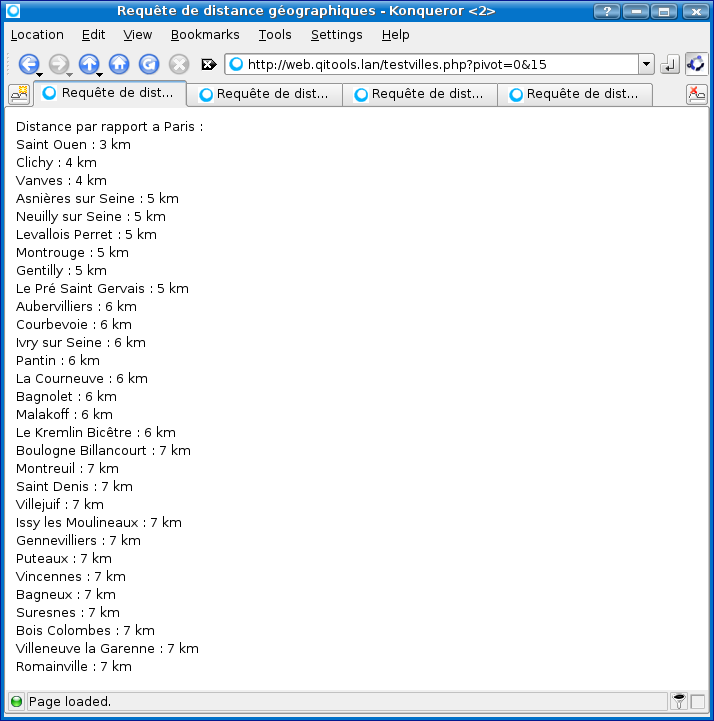Open the Bookmarks menu

205,34
